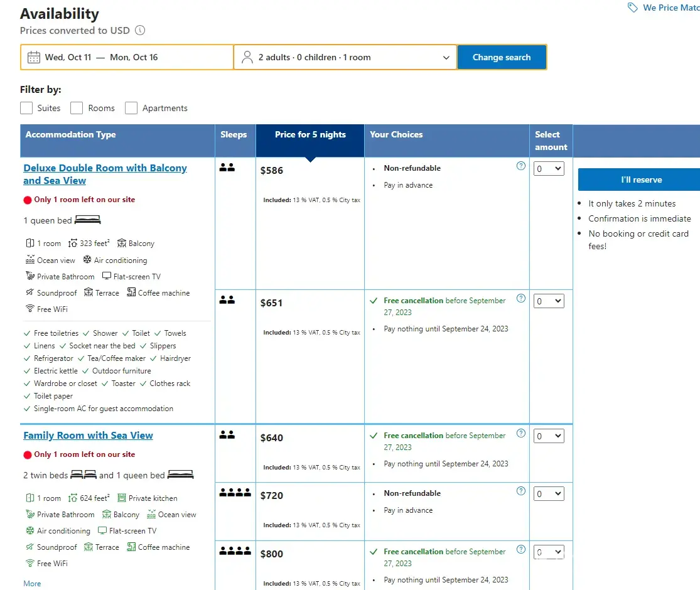Click the help icon for the $720 Non-refundable option
Image resolution: width=700 pixels, height=590 pixels.
pos(520,491)
